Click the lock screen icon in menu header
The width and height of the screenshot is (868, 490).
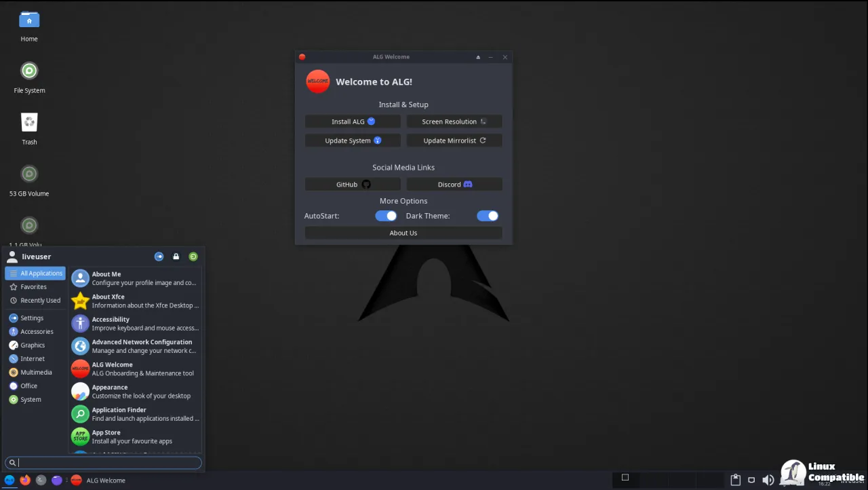176,257
